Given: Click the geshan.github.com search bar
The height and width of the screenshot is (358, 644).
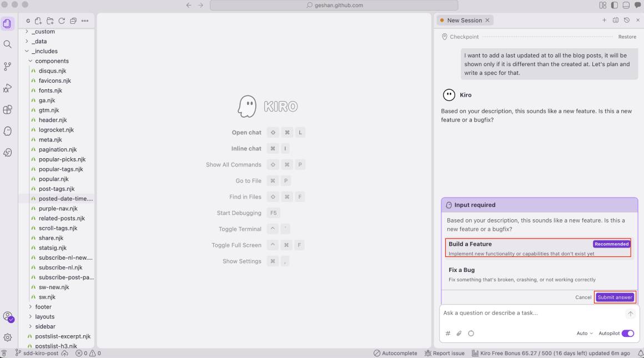Looking at the screenshot, I should pyautogui.click(x=334, y=6).
